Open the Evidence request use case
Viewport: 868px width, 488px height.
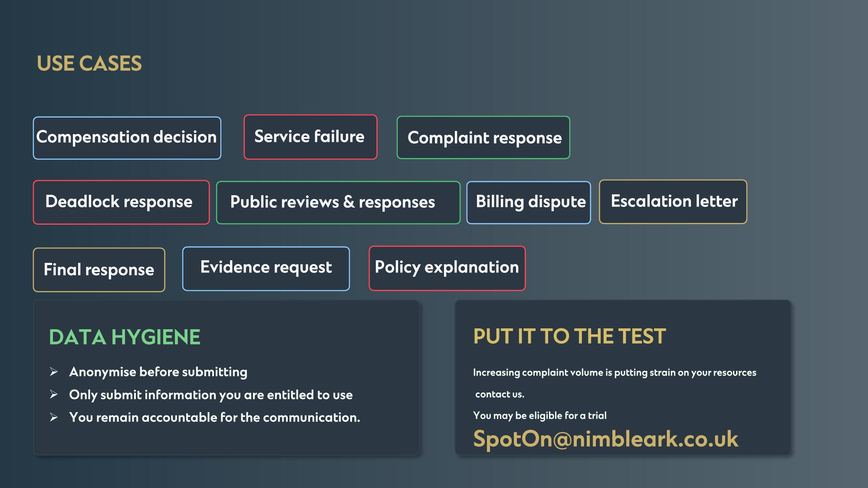point(266,269)
